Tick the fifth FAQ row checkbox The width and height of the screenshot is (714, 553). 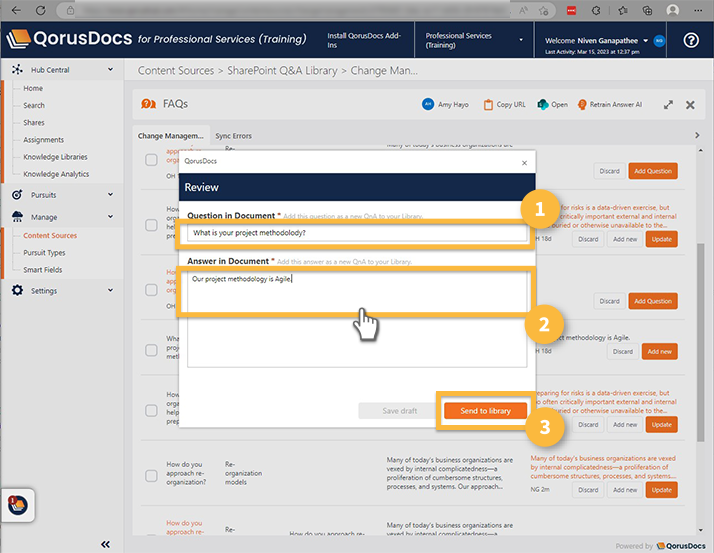pyautogui.click(x=151, y=410)
